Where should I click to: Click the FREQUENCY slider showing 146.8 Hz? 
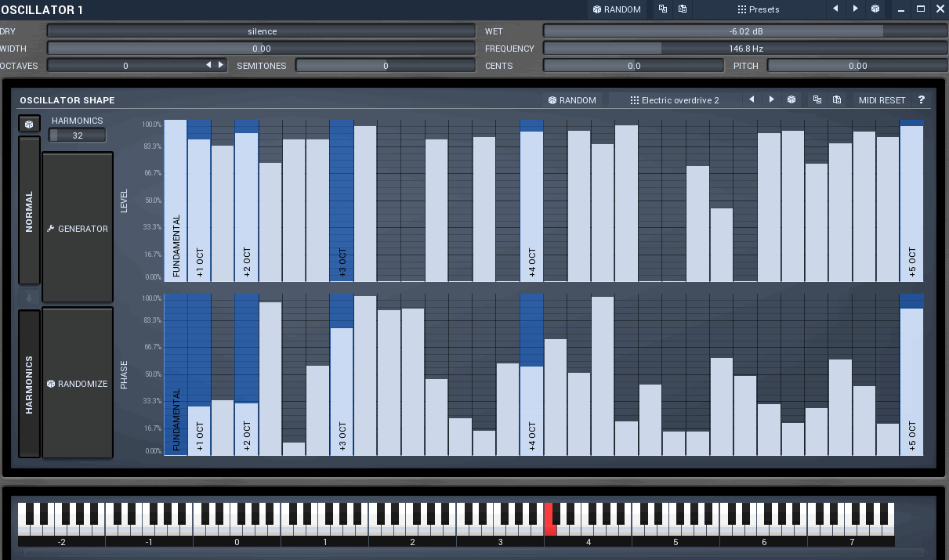(x=745, y=49)
